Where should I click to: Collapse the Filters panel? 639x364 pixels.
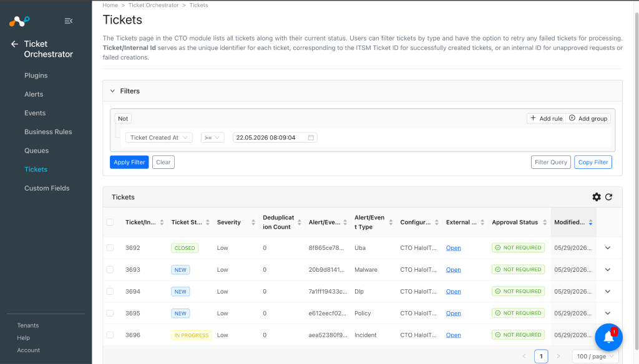click(x=112, y=91)
